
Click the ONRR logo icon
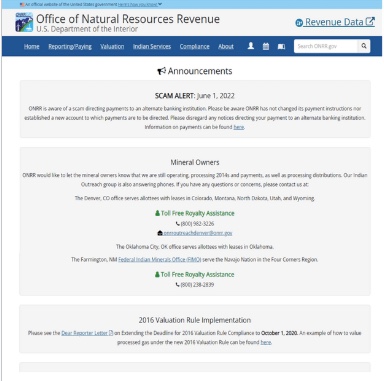24,22
